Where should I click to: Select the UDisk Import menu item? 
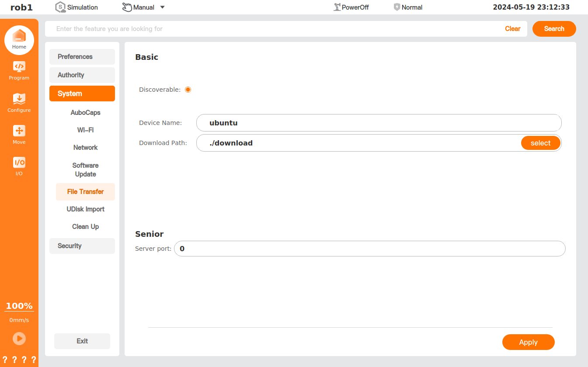coord(85,209)
